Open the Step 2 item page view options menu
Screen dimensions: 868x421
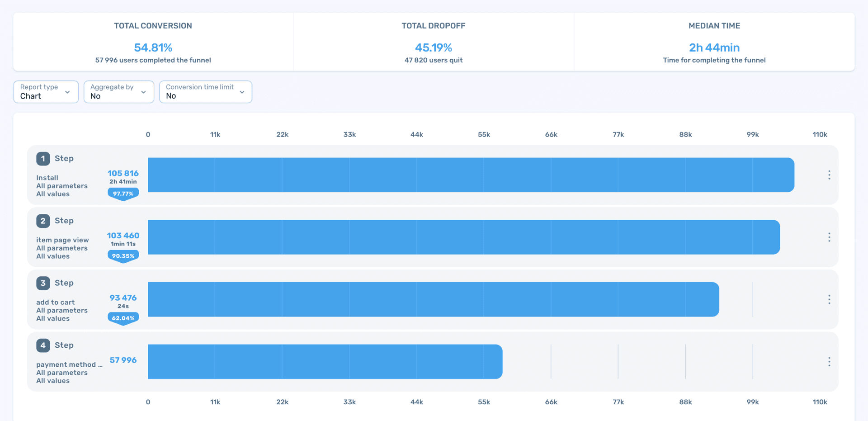pos(829,237)
